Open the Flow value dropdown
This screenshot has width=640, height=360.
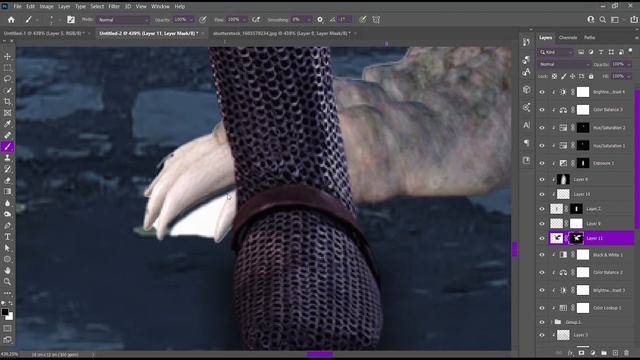click(244, 20)
